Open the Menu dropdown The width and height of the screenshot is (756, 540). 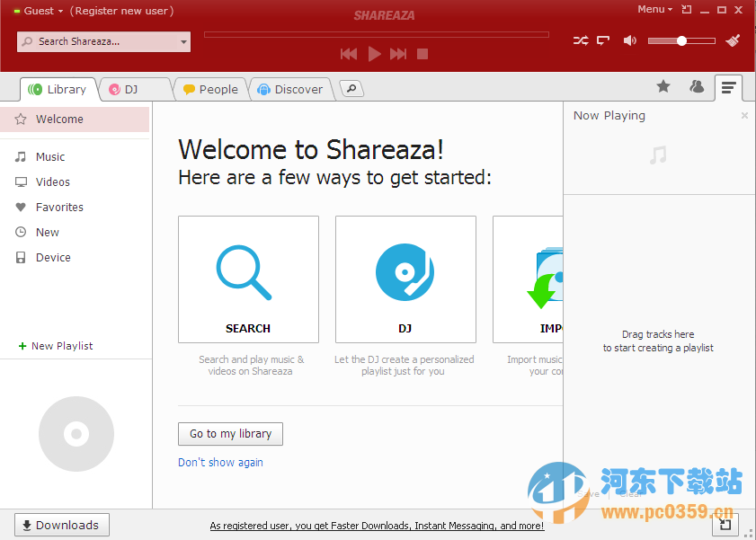pyautogui.click(x=653, y=9)
